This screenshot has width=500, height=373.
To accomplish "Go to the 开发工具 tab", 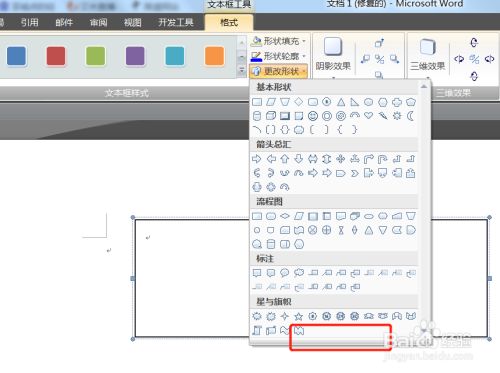I will pyautogui.click(x=176, y=22).
